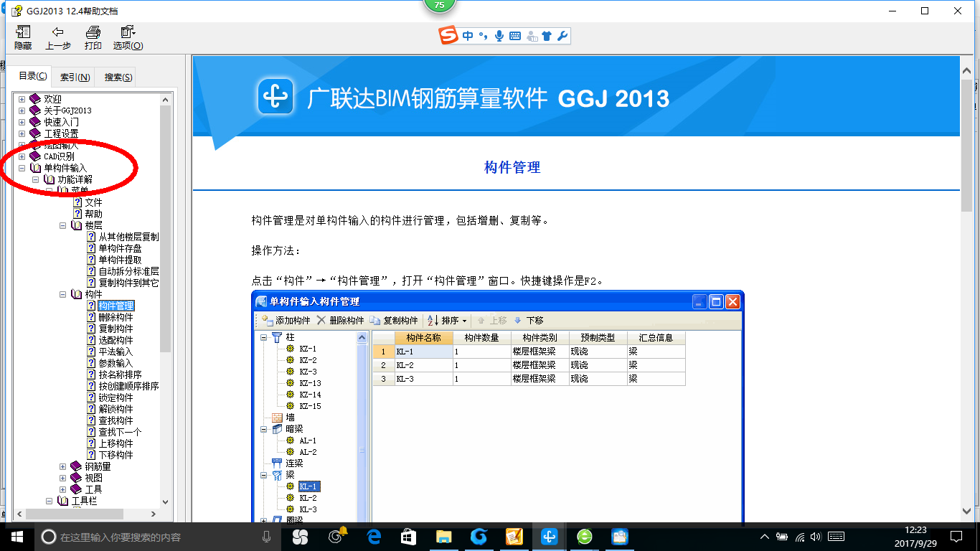Expand the 视图 tree node
The image size is (980, 551).
pos(62,478)
